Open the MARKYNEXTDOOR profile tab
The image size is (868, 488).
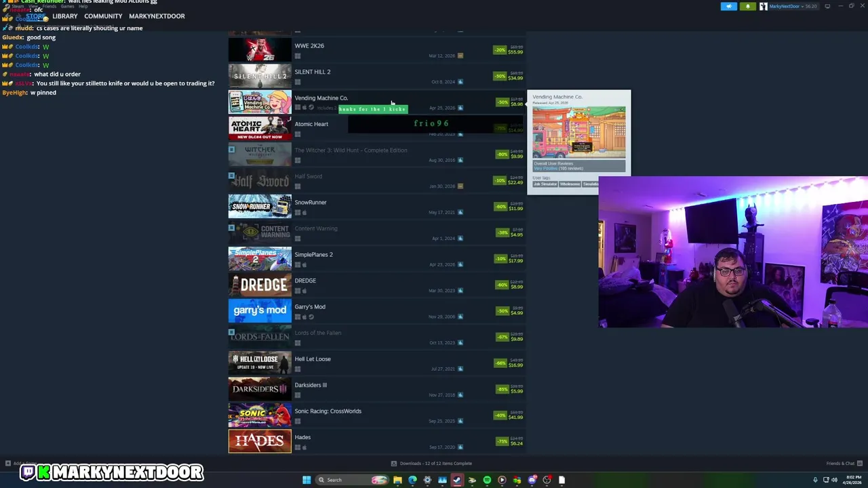tap(157, 16)
